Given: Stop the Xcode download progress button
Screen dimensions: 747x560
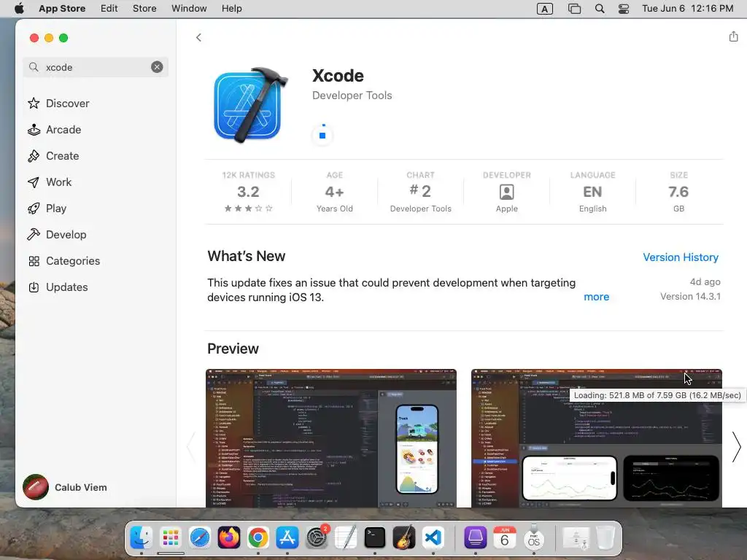Looking at the screenshot, I should tap(322, 135).
